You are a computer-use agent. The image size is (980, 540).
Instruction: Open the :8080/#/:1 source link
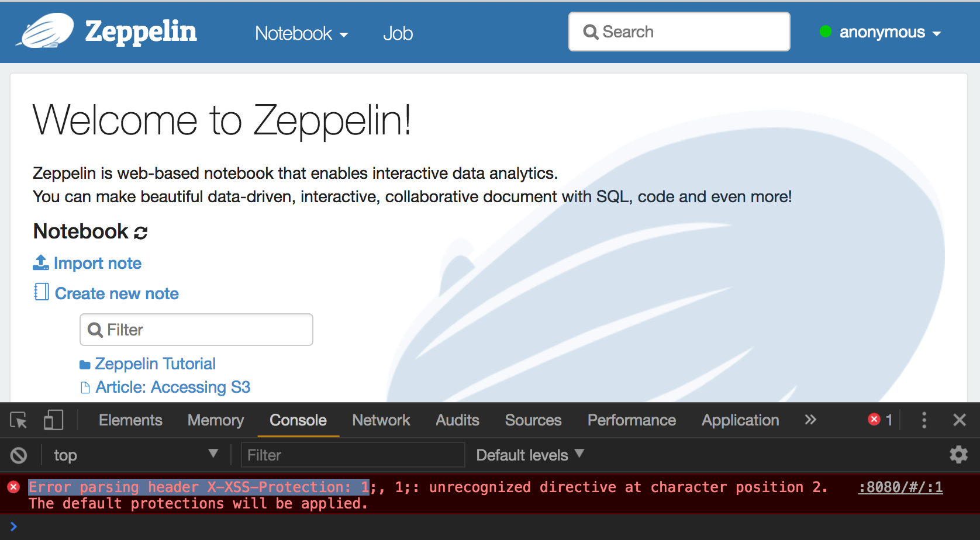point(900,487)
